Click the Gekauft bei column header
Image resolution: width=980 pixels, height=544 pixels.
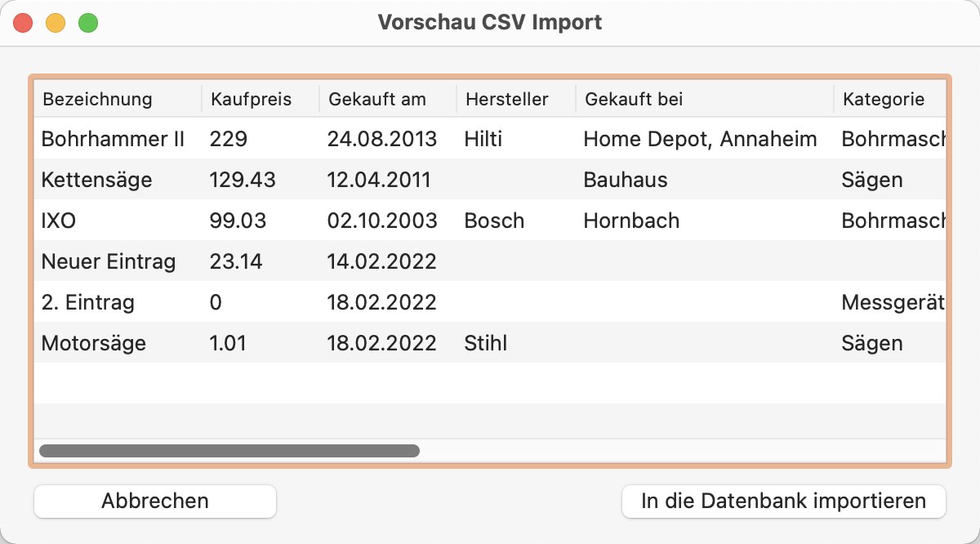705,99
